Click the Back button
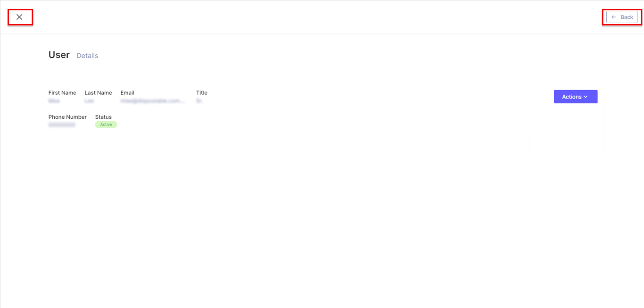The height and width of the screenshot is (308, 644). tap(622, 17)
